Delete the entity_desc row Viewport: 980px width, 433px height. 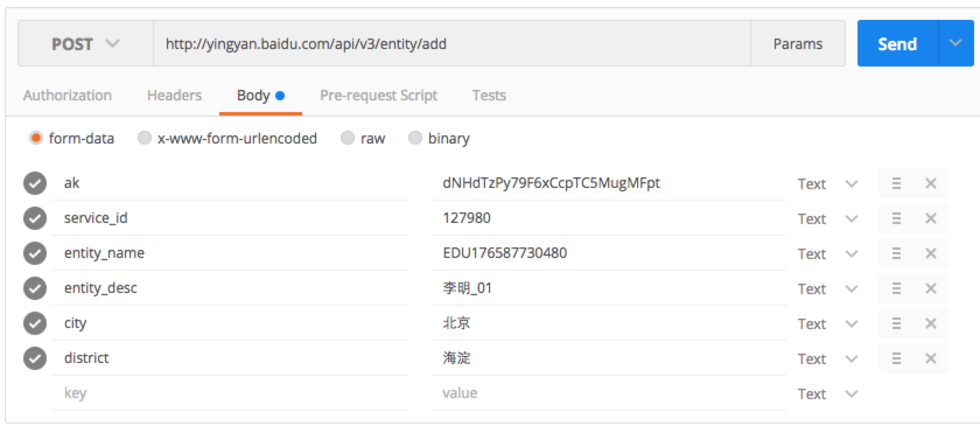pyautogui.click(x=930, y=288)
